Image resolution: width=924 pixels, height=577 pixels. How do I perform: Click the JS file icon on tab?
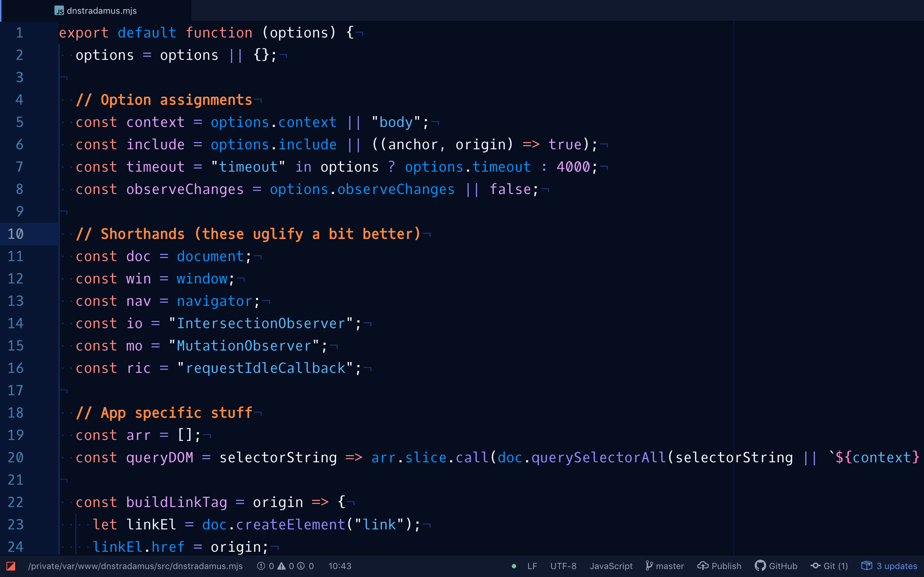59,11
